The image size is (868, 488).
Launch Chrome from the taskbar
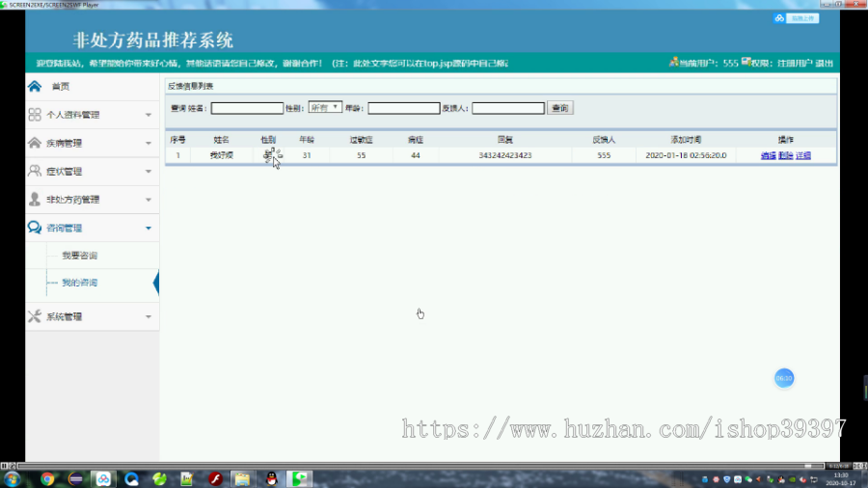point(47,479)
